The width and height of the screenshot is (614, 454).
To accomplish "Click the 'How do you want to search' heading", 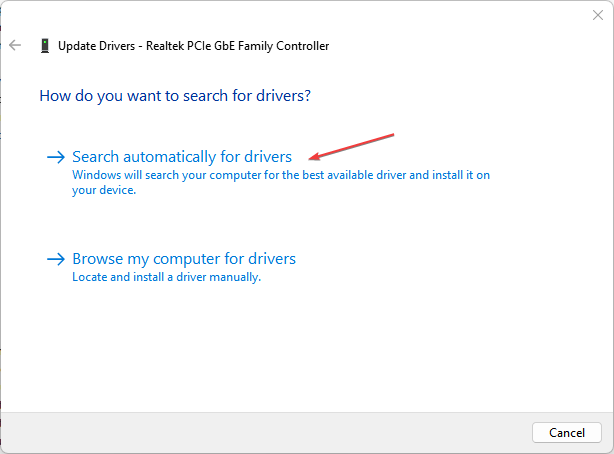I will click(x=174, y=97).
